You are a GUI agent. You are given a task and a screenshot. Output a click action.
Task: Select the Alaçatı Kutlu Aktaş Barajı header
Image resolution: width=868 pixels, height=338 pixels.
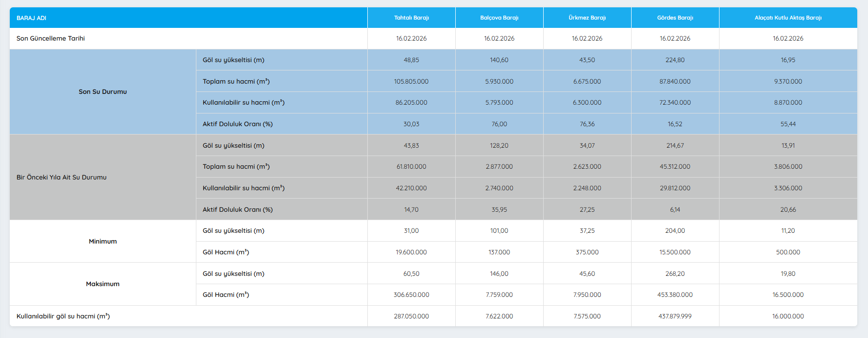[x=788, y=18]
